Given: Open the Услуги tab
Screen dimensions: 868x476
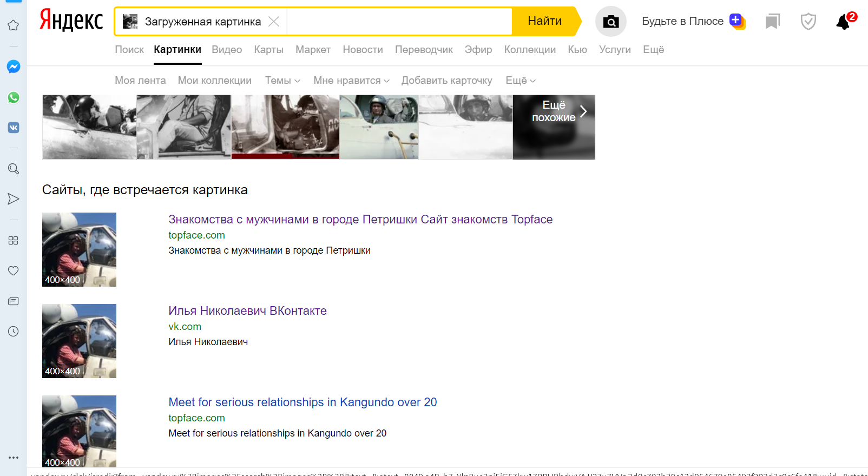Looking at the screenshot, I should (x=615, y=50).
